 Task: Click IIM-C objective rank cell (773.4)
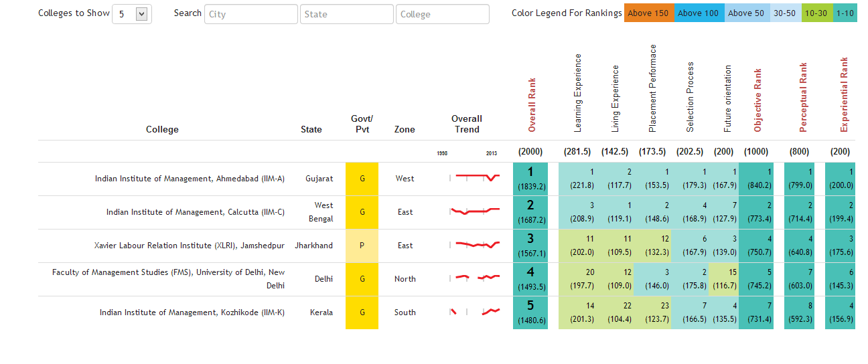[x=756, y=212]
